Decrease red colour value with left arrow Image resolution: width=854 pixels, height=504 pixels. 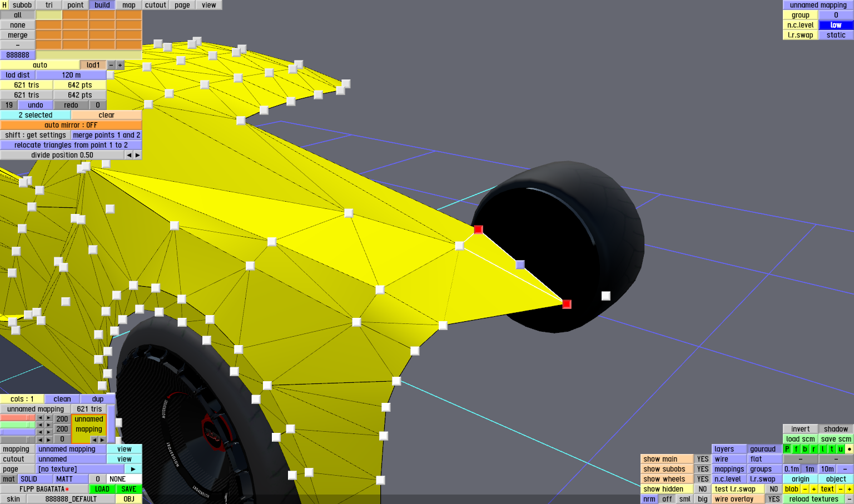40,418
